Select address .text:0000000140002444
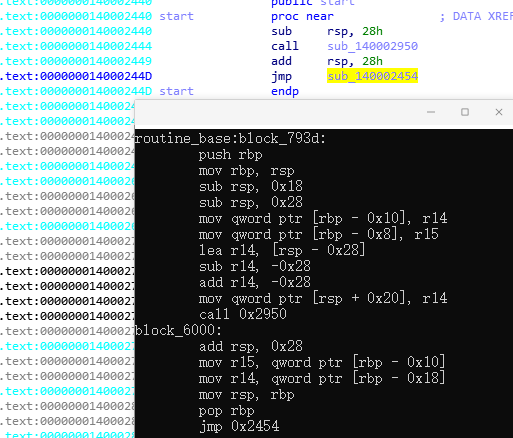Image resolution: width=513 pixels, height=438 pixels. pos(76,46)
